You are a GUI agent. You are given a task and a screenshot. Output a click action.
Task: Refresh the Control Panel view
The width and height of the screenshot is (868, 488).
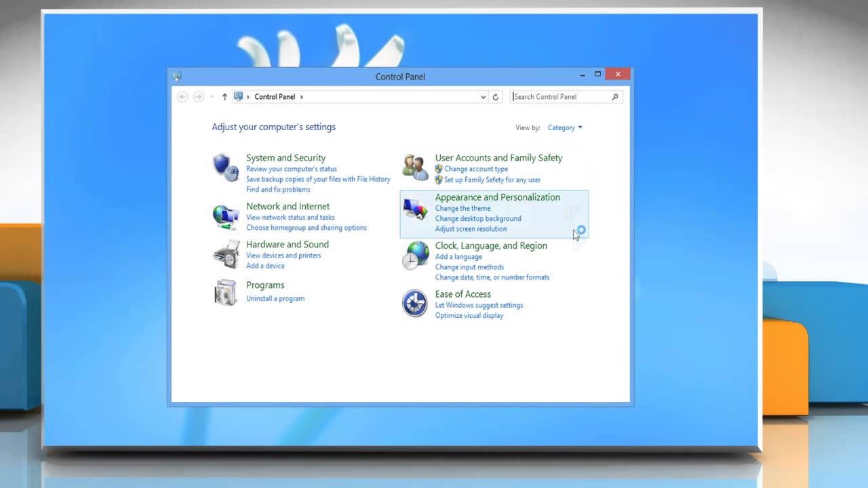(x=496, y=97)
